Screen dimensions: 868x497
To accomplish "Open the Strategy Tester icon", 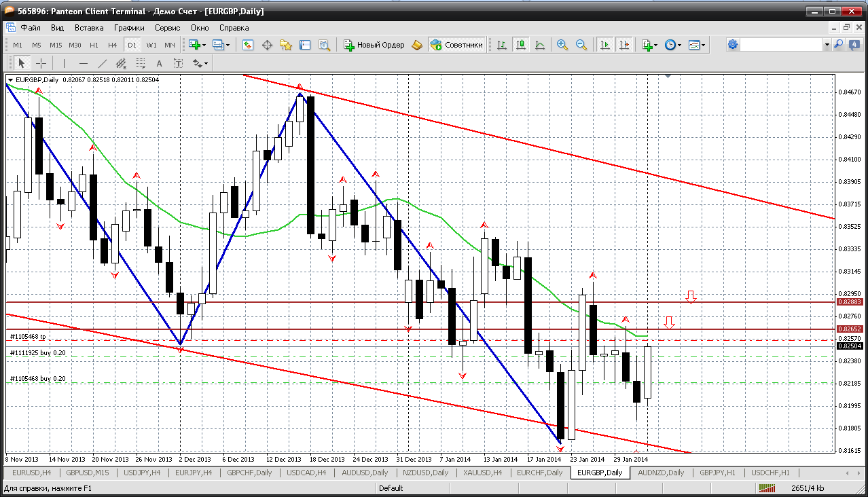I will click(324, 45).
